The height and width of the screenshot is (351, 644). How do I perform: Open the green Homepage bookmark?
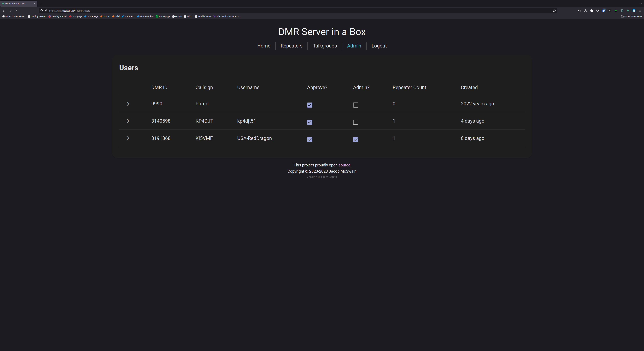(x=163, y=16)
